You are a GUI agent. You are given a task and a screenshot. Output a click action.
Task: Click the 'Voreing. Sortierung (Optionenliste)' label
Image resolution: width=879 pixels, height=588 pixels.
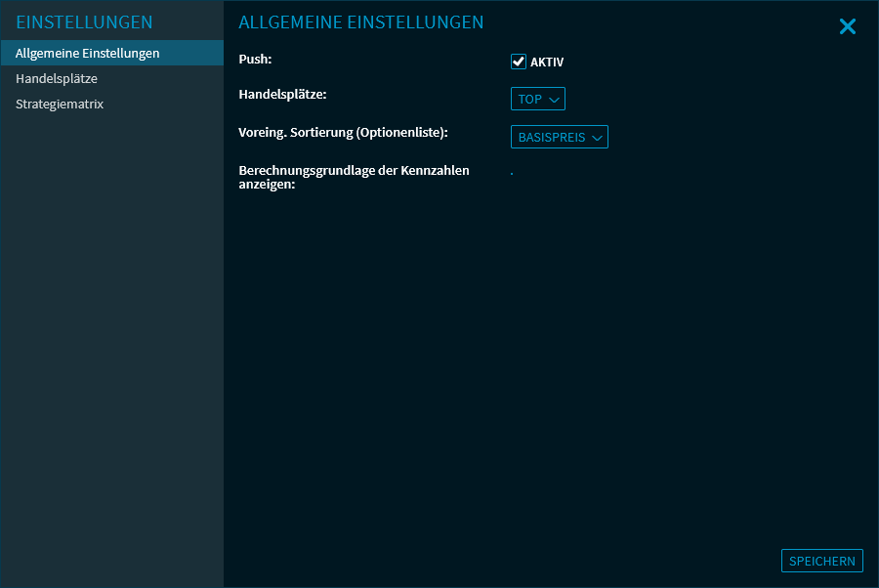click(x=343, y=131)
